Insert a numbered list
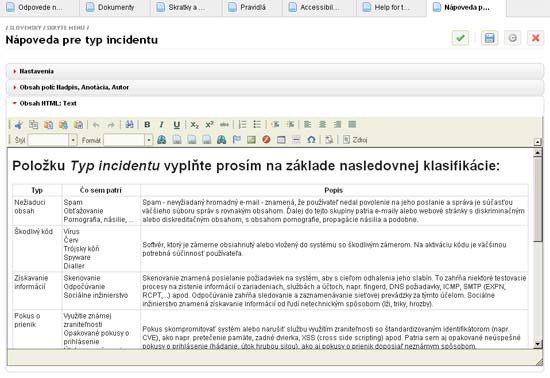Viewport: 550px width, 378px height. click(x=242, y=124)
